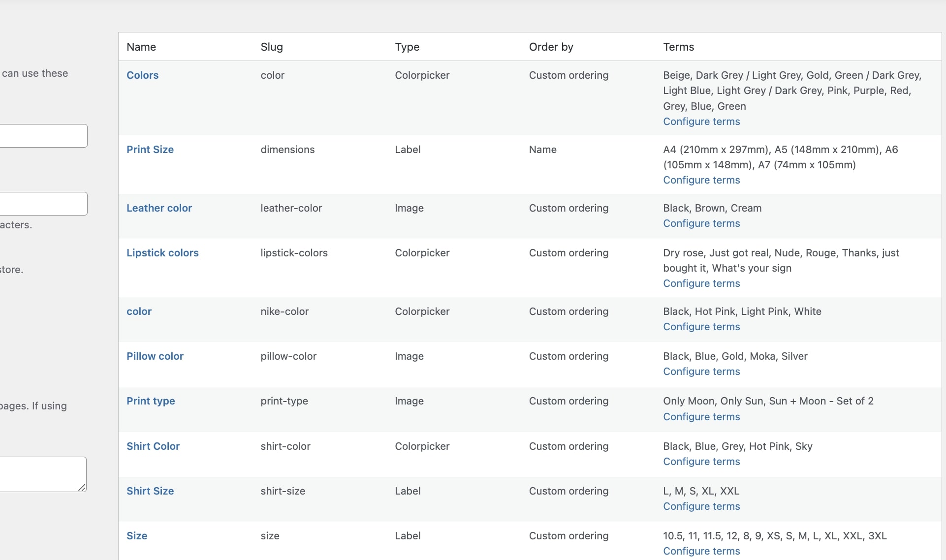Screen dimensions: 946x560
Task: Select the 'Name' column header
Action: click(x=141, y=47)
